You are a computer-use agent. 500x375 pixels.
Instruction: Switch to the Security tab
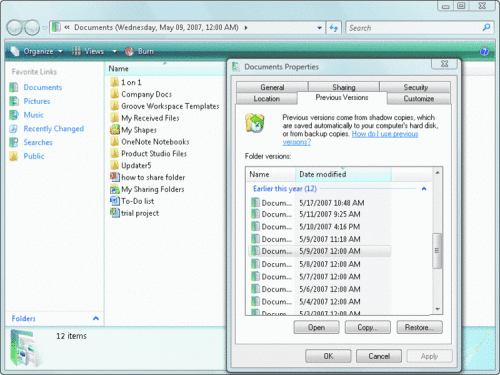pos(415,87)
